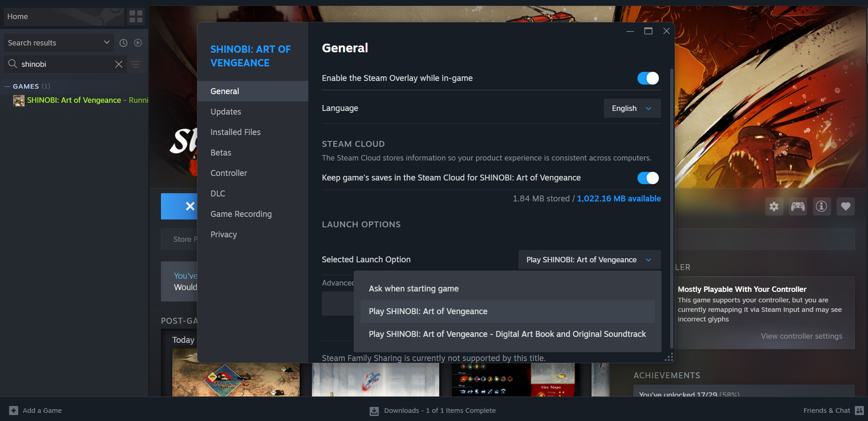Clear the shinobi search text
The width and height of the screenshot is (868, 421).
tap(119, 64)
